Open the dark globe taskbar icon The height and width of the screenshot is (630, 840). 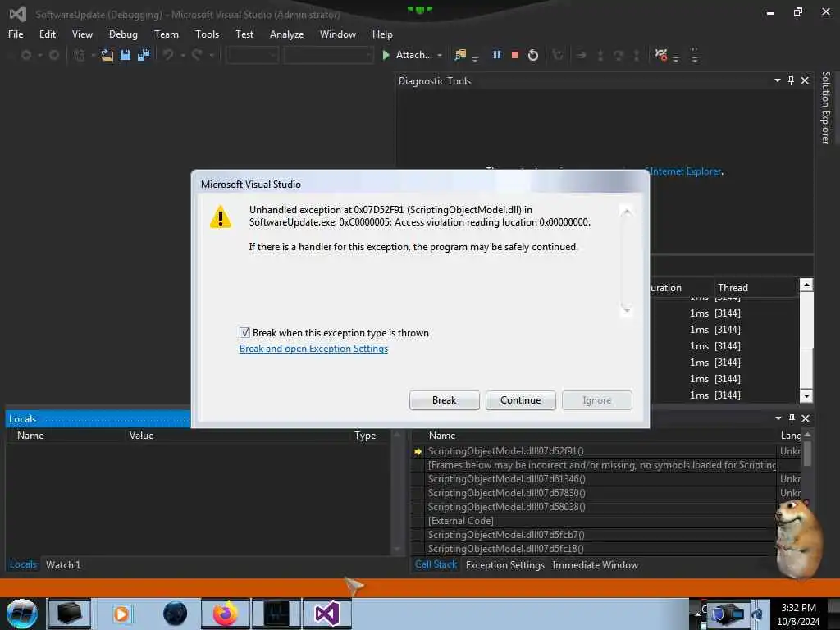175,614
